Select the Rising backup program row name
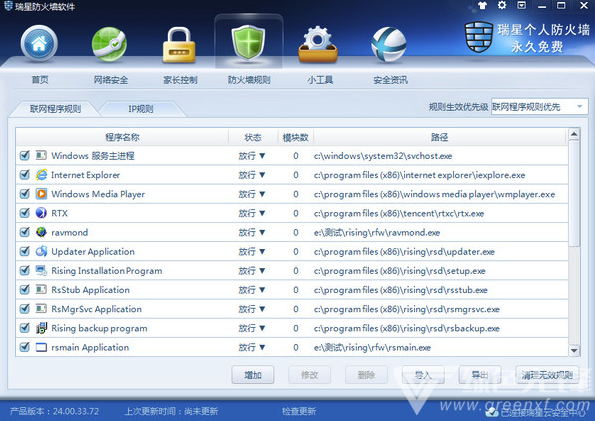The height and width of the screenshot is (421, 595). pos(99,328)
